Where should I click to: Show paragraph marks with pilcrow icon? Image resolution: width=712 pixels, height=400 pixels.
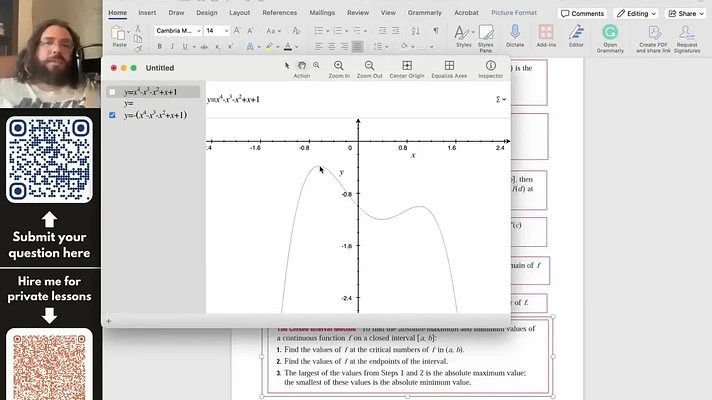[x=436, y=31]
